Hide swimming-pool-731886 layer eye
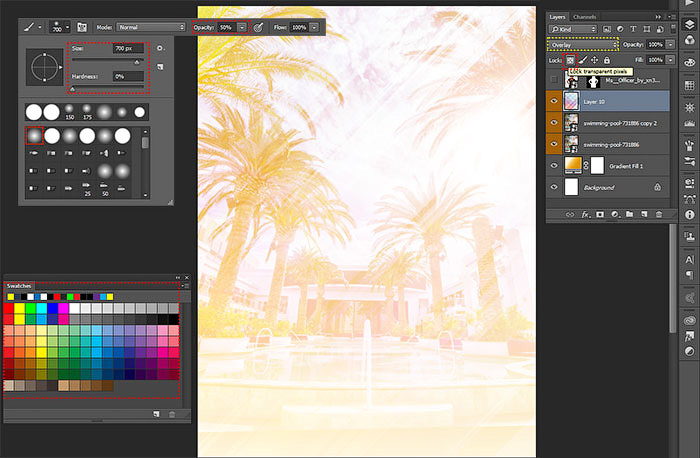 click(x=554, y=144)
